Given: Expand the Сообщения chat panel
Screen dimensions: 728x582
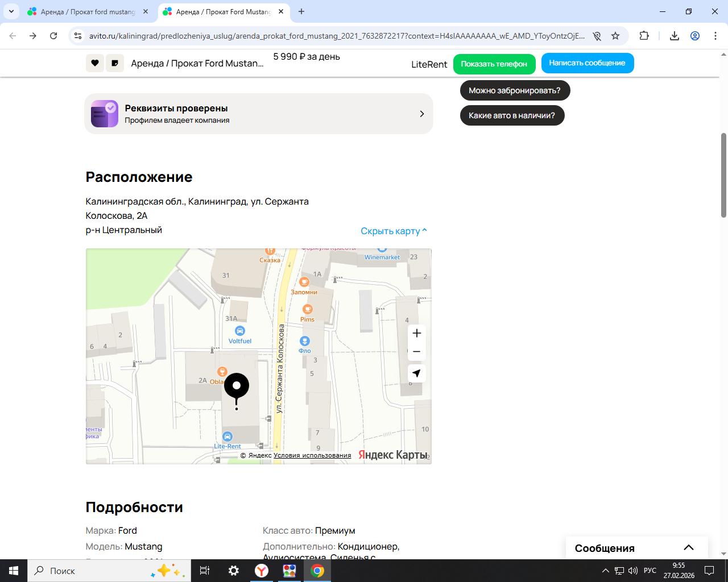Looking at the screenshot, I should [x=637, y=548].
